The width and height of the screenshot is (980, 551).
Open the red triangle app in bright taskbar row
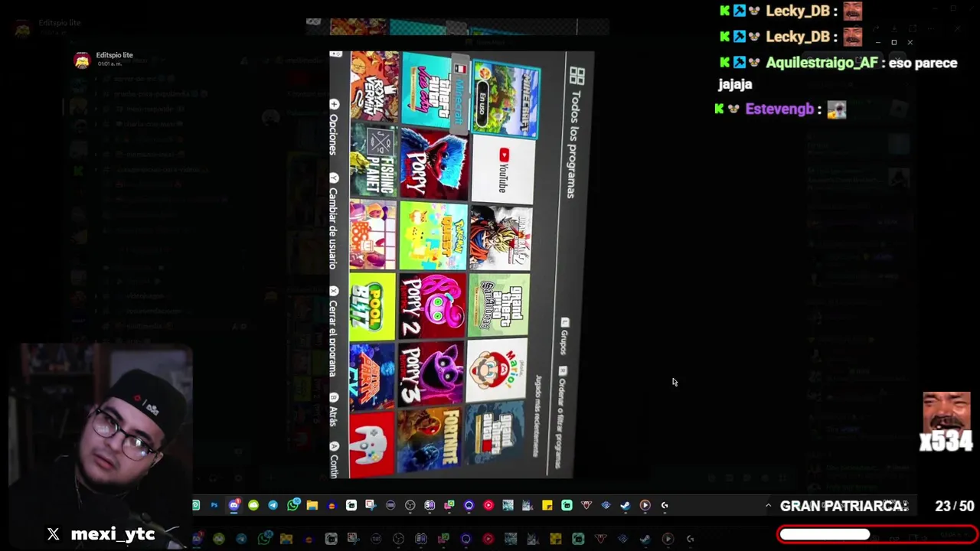(x=586, y=505)
